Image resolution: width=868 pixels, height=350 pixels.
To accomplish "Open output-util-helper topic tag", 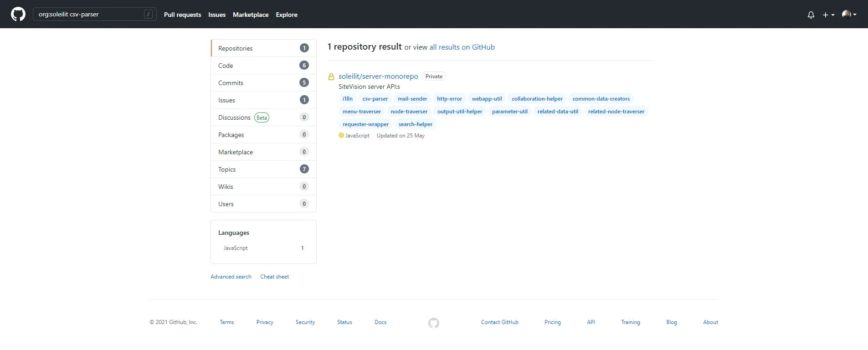I will (460, 112).
